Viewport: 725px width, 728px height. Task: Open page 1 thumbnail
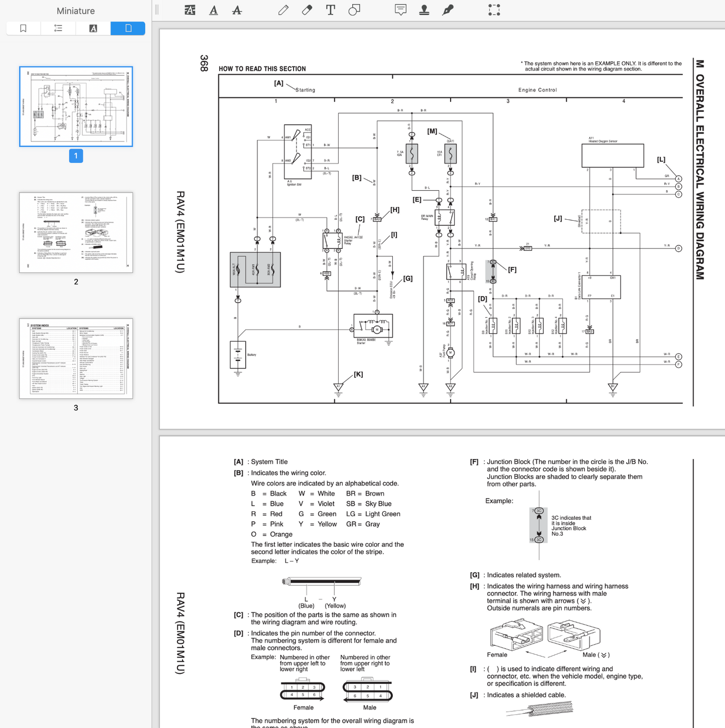[76, 106]
